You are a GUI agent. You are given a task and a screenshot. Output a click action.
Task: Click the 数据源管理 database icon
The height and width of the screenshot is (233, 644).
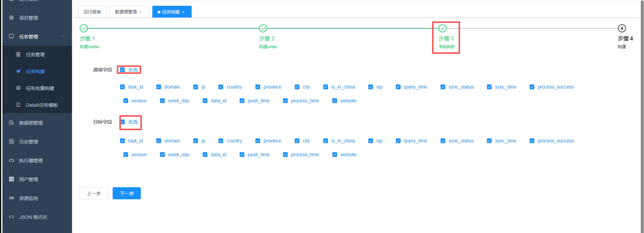click(x=12, y=123)
